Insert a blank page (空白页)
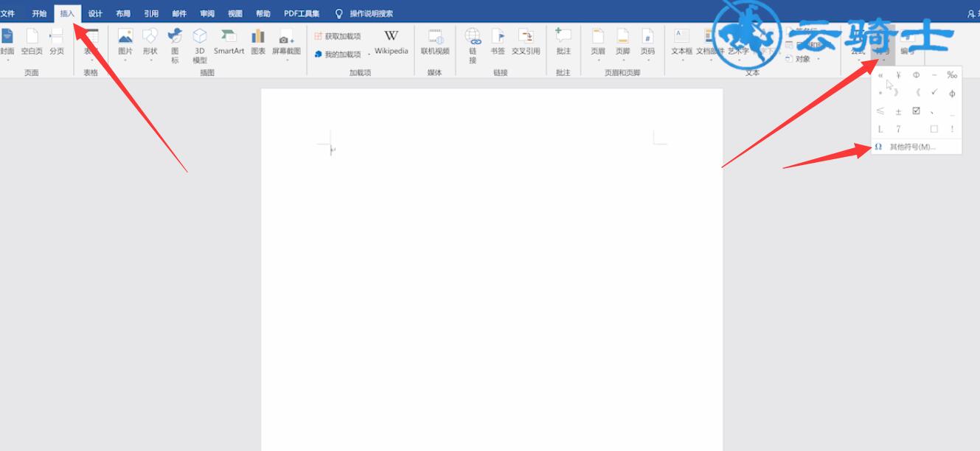This screenshot has height=451, width=980. pos(32,42)
